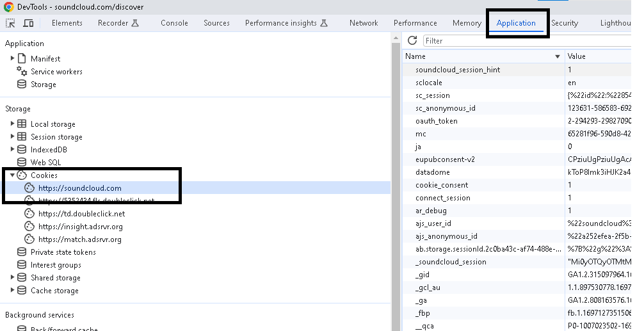
Task: Select the _fbp cookie row
Action: (x=517, y=313)
